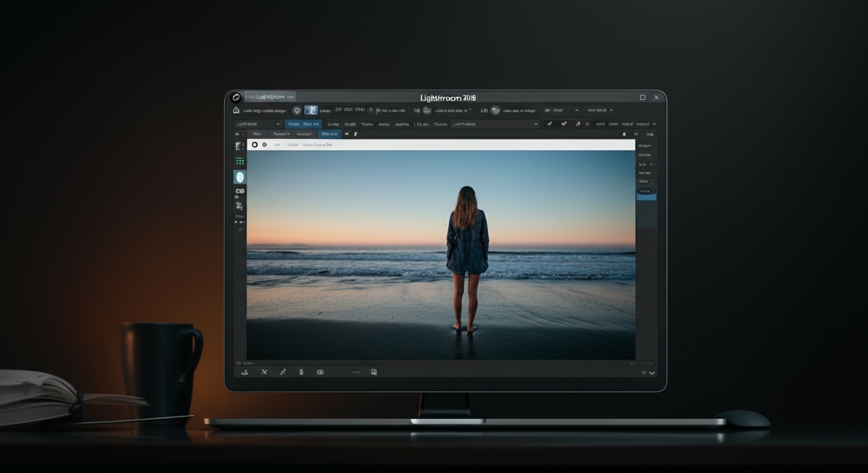Screen dimensions: 868x473
Task: Open the catalog dropdown on the upper left
Action: point(259,124)
